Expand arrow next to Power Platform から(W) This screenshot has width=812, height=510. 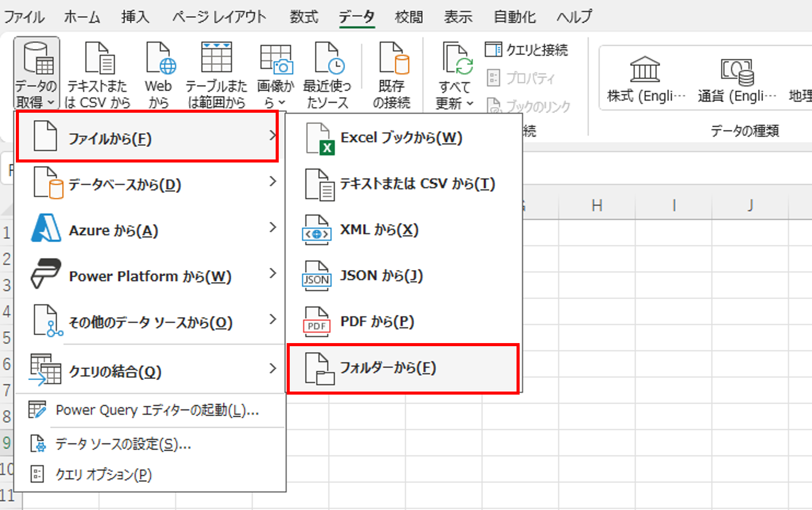[273, 273]
